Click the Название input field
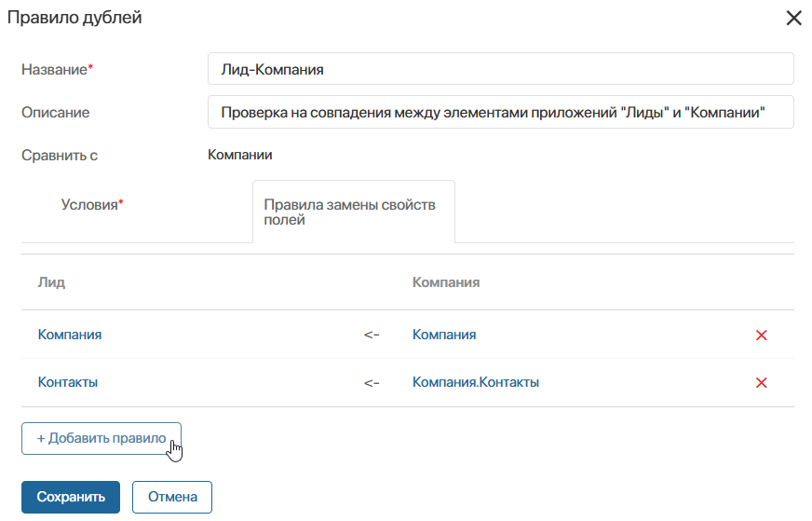Viewport: 812px width, 521px height. [500, 68]
